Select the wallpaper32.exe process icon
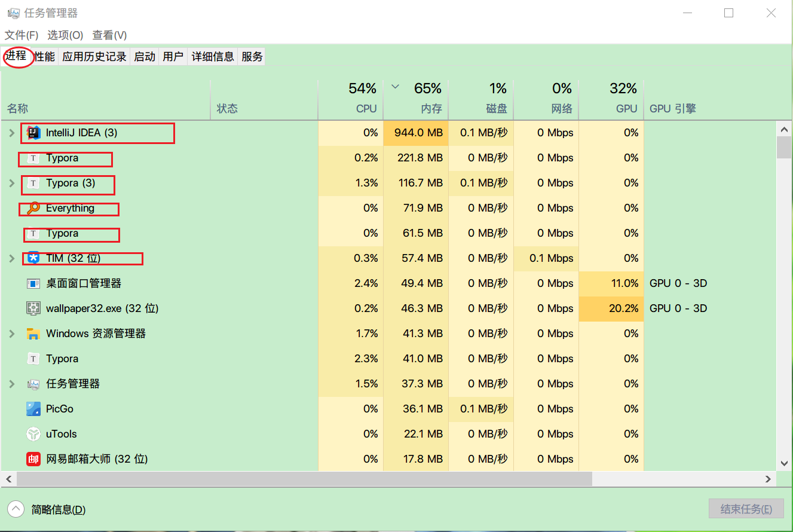Viewport: 793px width, 532px height. [33, 308]
